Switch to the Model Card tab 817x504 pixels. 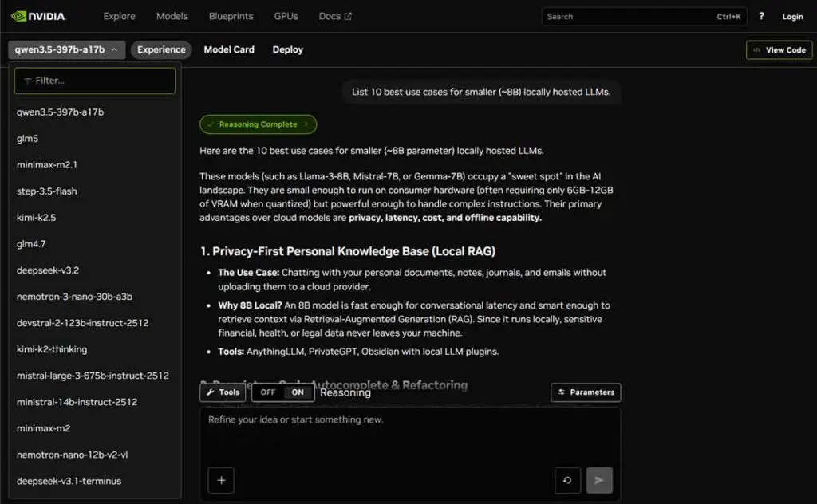tap(229, 49)
